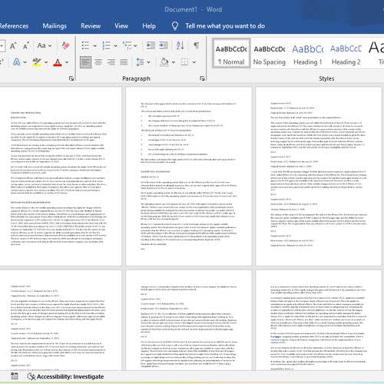Toggle Justify alignment
The height and width of the screenshot is (384, 384).
(x=124, y=62)
